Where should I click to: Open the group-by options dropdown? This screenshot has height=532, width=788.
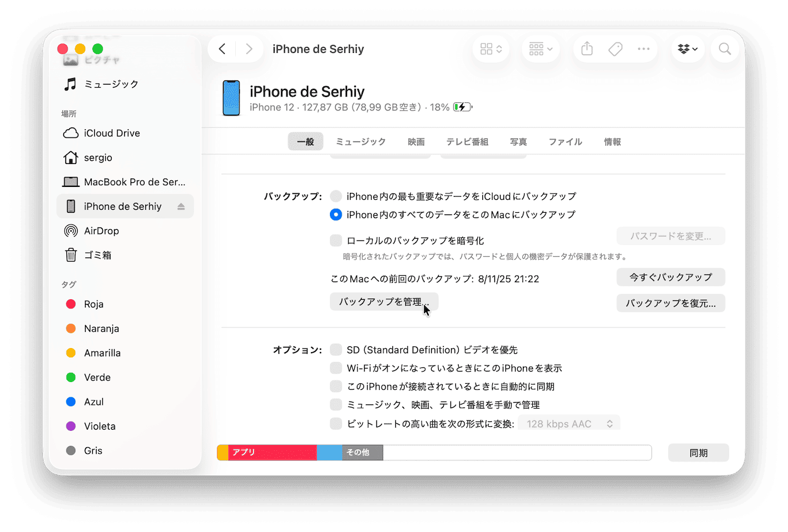[540, 49]
